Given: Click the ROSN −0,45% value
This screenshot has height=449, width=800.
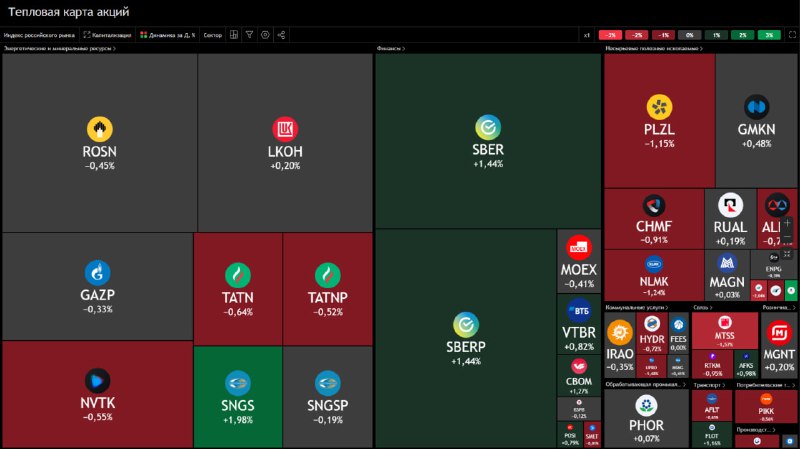Looking at the screenshot, I should pyautogui.click(x=99, y=166).
